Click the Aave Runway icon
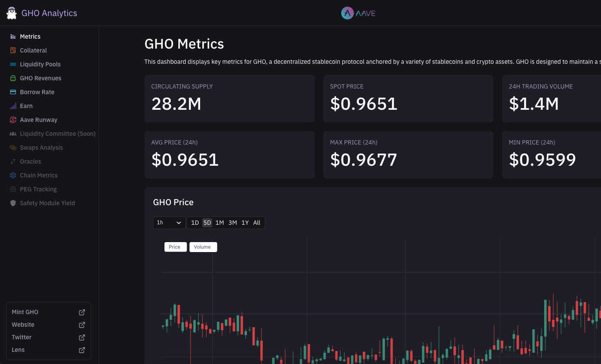 pos(13,120)
